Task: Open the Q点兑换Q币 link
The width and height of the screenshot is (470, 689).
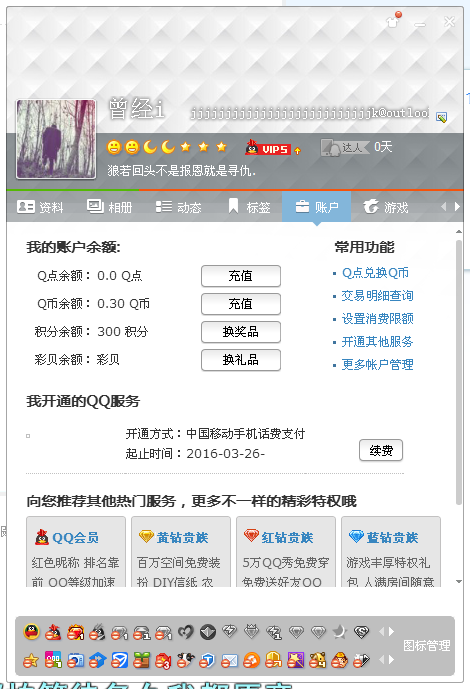Action: pyautogui.click(x=375, y=273)
